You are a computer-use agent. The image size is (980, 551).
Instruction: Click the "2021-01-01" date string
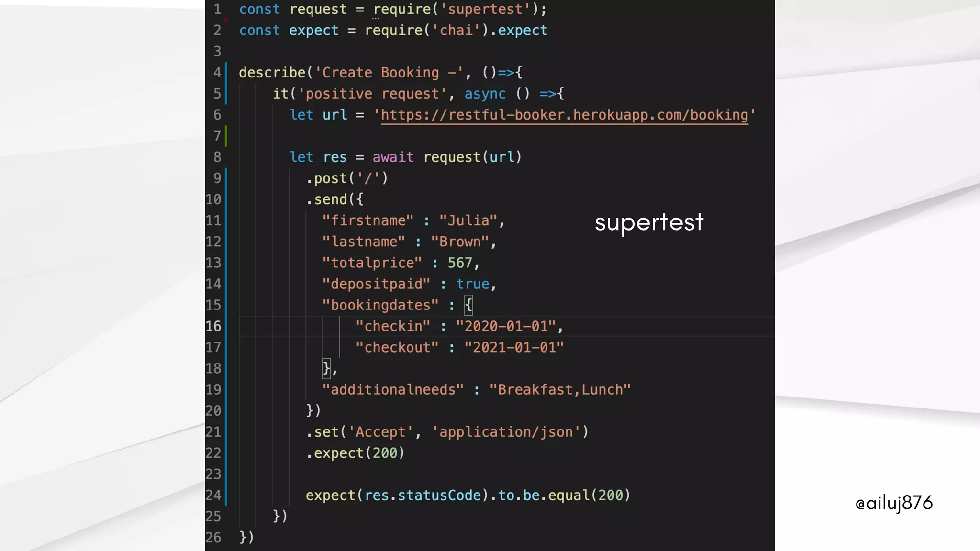[514, 347]
